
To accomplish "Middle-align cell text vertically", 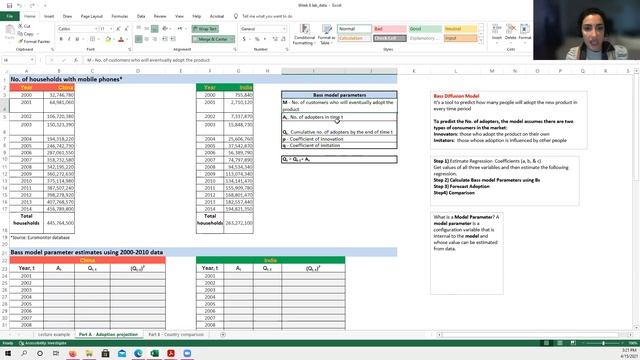I will pyautogui.click(x=147, y=29).
